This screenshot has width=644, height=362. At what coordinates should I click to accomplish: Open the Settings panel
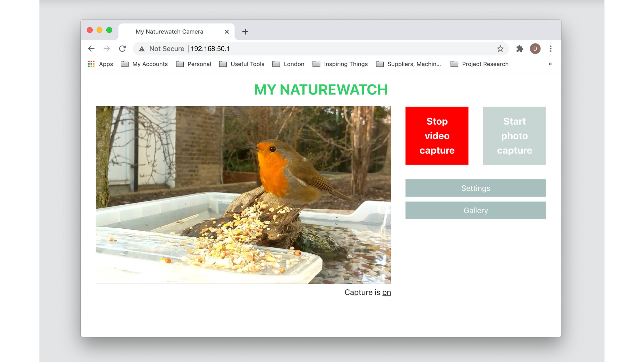(x=476, y=188)
